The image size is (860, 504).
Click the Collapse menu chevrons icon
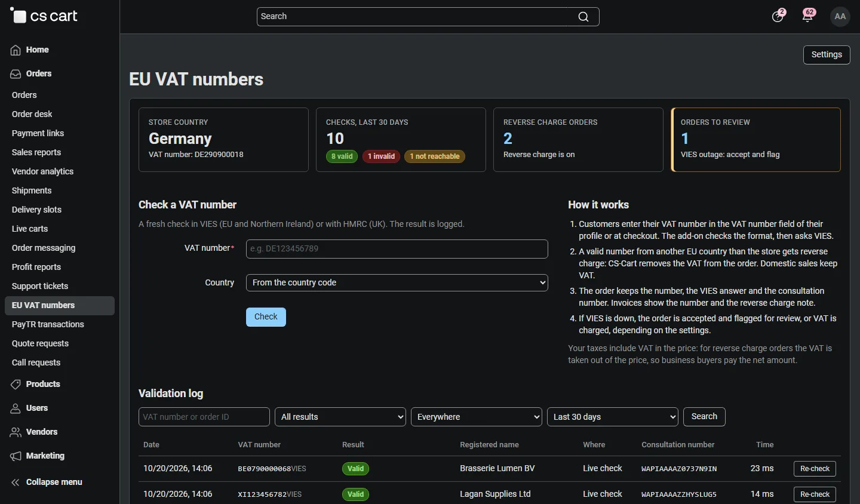[16, 483]
